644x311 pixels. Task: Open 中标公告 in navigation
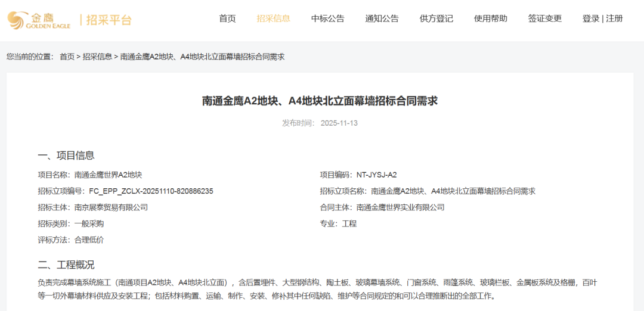pos(328,18)
